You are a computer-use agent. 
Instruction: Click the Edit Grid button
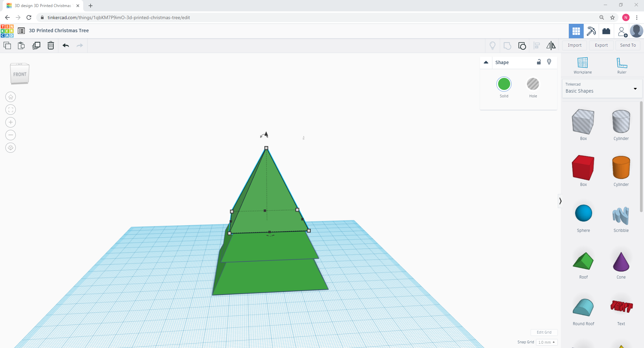pos(544,332)
